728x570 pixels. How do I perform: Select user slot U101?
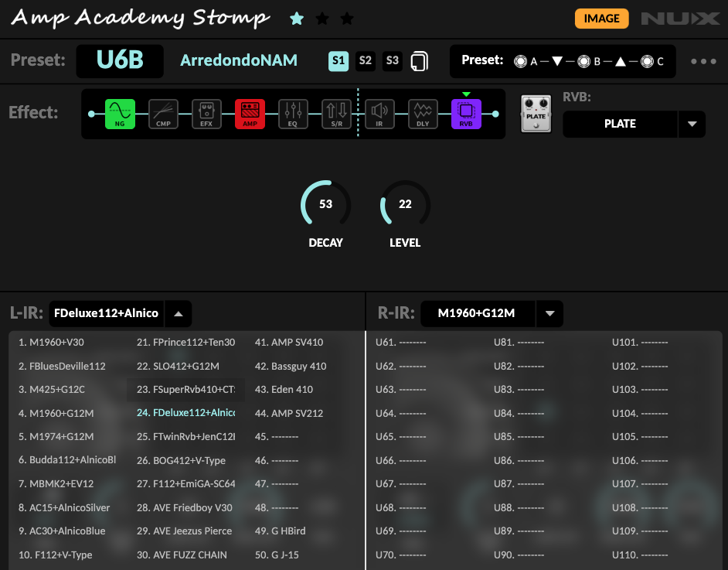640,343
